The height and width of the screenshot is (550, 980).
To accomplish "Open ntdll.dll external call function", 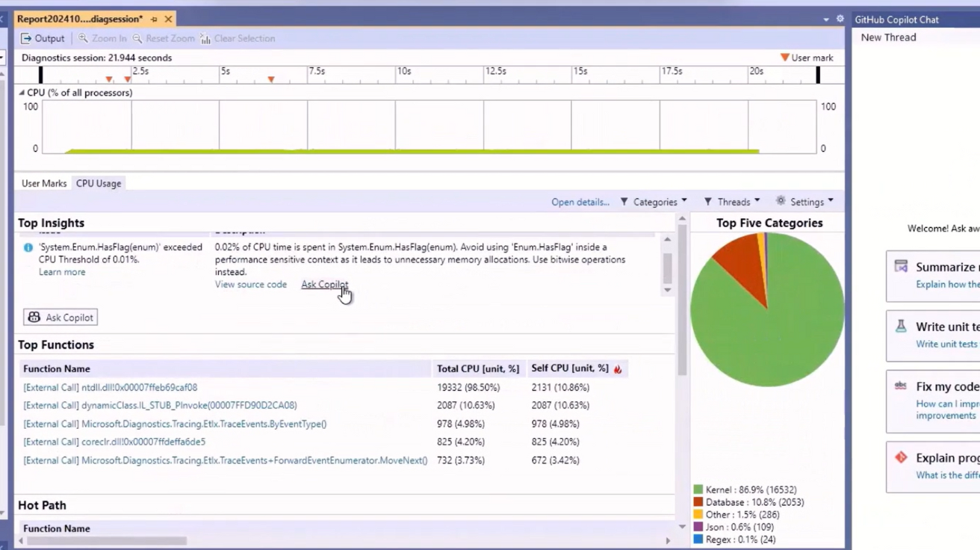I will (111, 388).
